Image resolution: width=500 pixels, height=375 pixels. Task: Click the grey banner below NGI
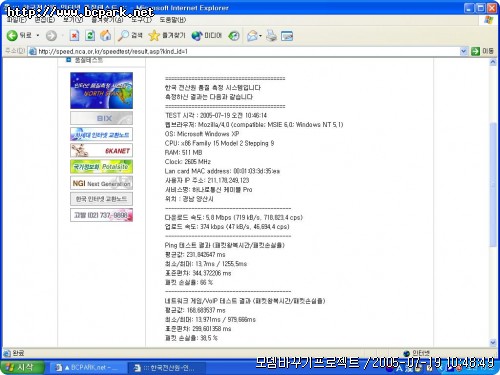click(x=101, y=199)
